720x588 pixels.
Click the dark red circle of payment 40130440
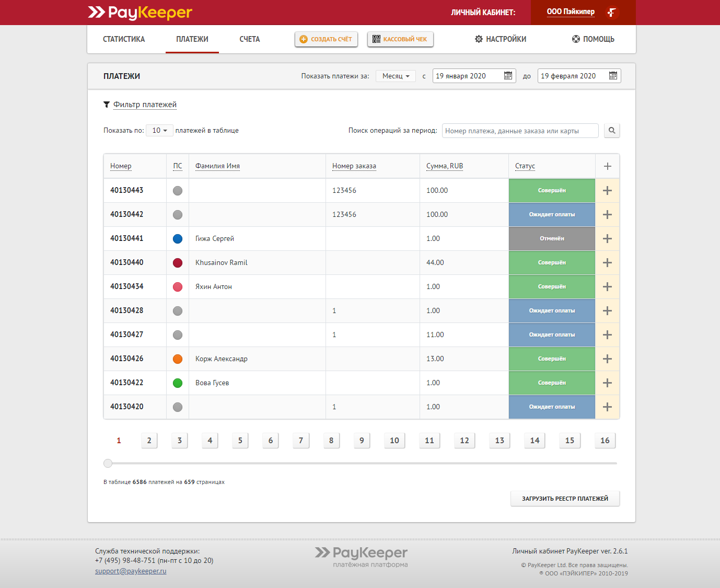click(x=178, y=263)
